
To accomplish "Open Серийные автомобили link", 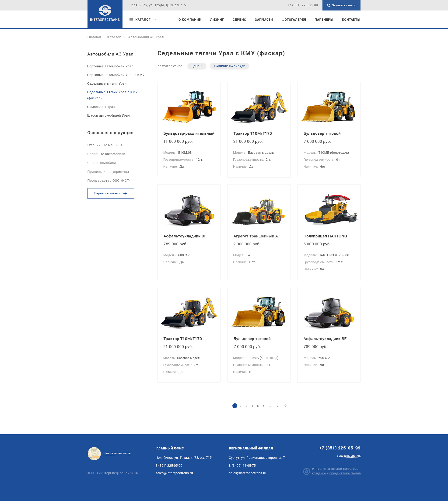I will [106, 154].
